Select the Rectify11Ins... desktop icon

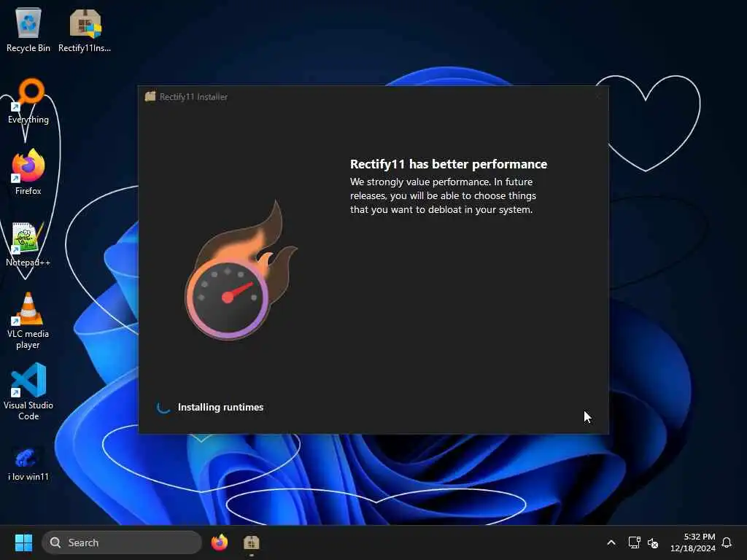85,29
